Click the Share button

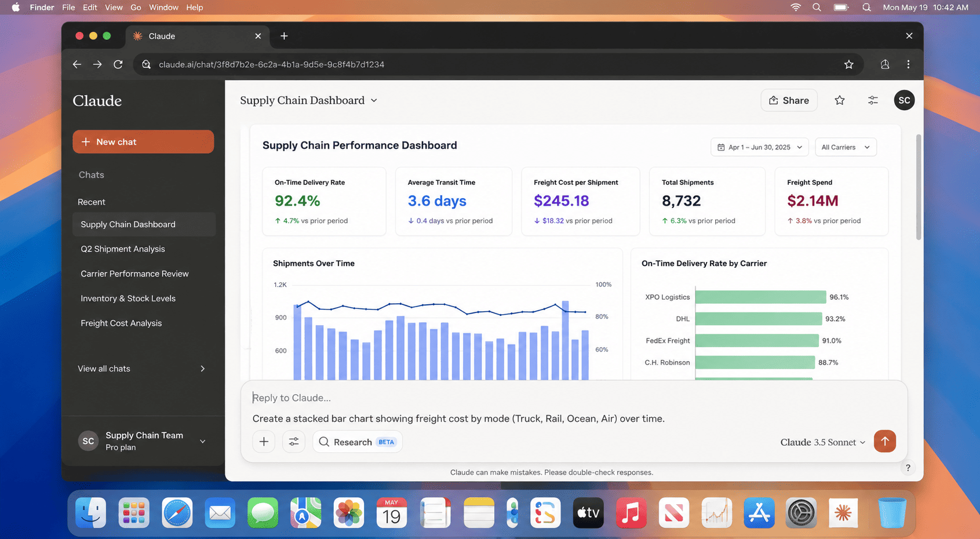tap(789, 100)
